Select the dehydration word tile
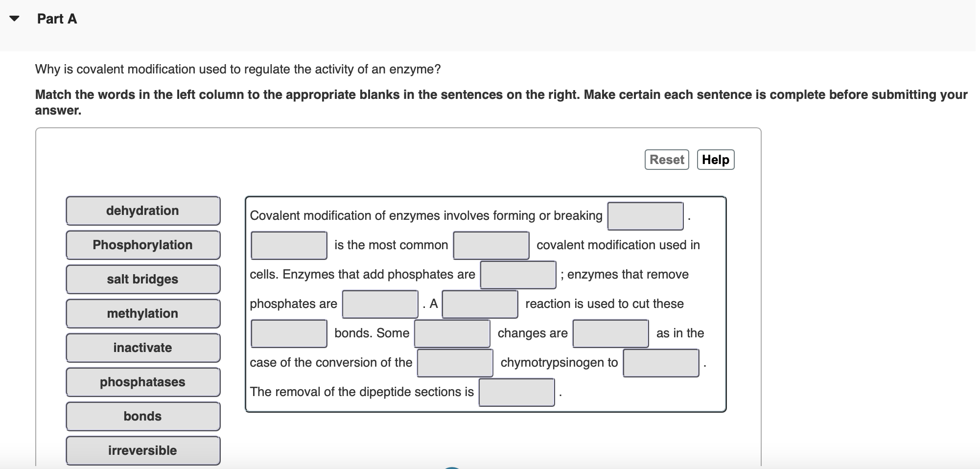980x469 pixels. coord(142,211)
